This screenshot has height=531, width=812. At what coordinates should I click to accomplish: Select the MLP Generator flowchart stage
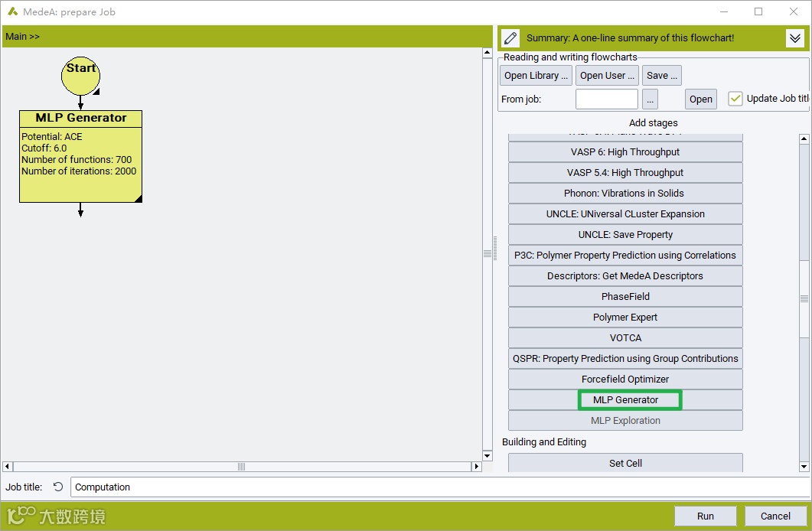pyautogui.click(x=81, y=156)
